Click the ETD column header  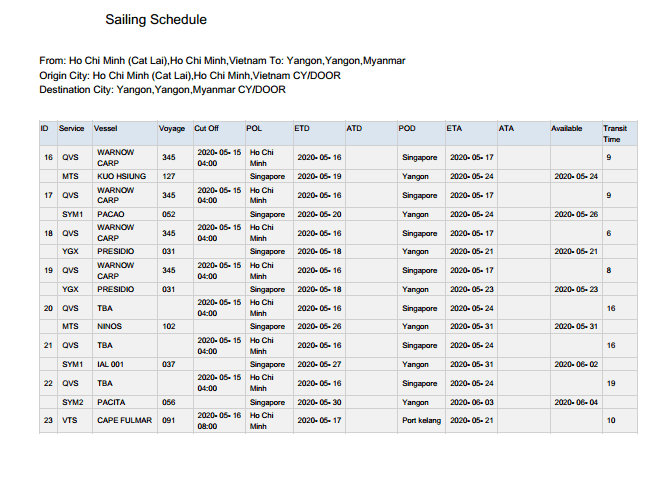pyautogui.click(x=302, y=129)
